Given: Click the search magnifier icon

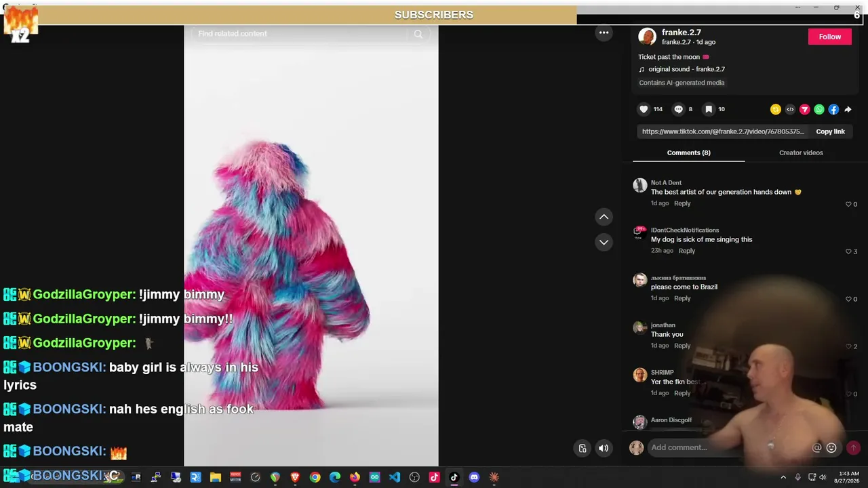Looking at the screenshot, I should (418, 34).
